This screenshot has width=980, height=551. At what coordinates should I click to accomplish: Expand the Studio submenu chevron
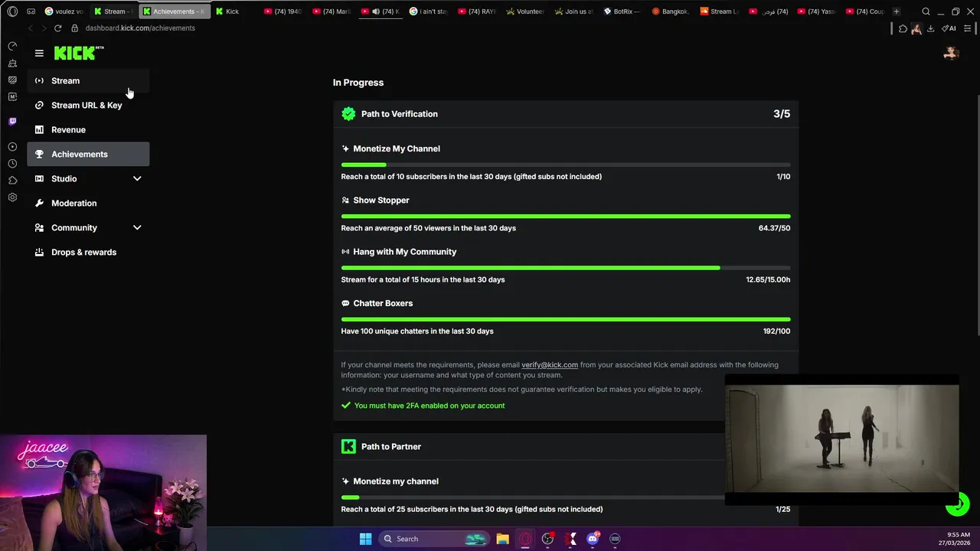click(x=137, y=178)
